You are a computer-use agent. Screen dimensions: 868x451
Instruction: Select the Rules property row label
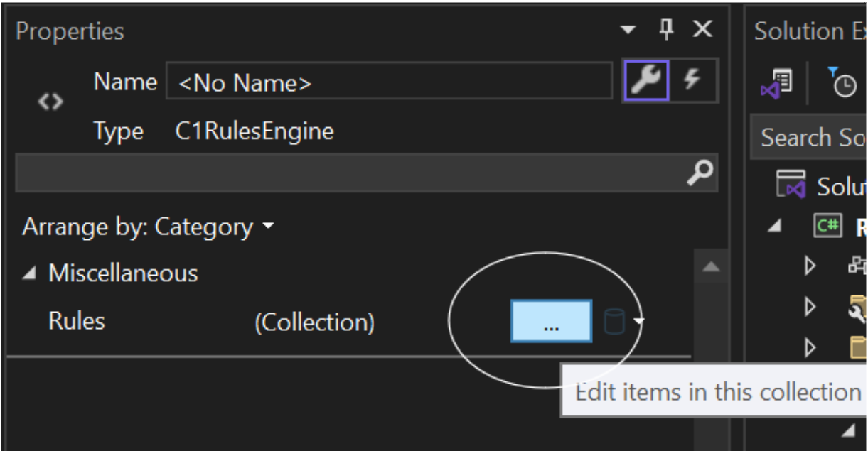click(x=77, y=321)
